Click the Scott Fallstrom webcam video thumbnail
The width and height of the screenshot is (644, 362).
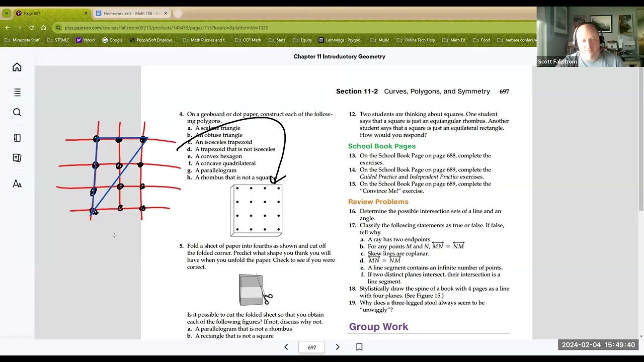click(590, 37)
